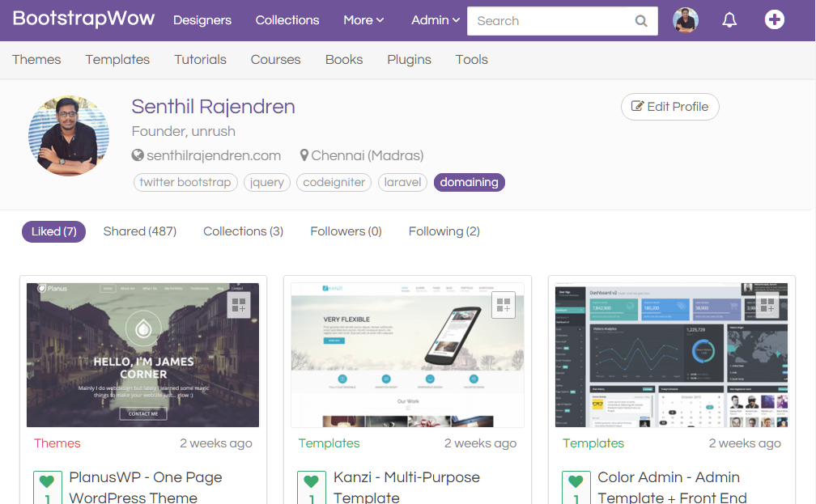Click the large profile photo
This screenshot has height=504, width=816.
(69, 136)
